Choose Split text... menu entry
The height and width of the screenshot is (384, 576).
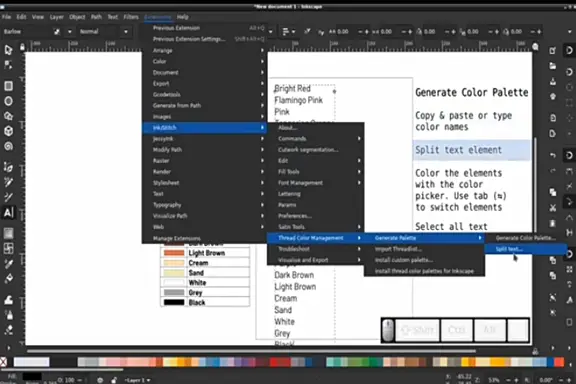(525, 249)
